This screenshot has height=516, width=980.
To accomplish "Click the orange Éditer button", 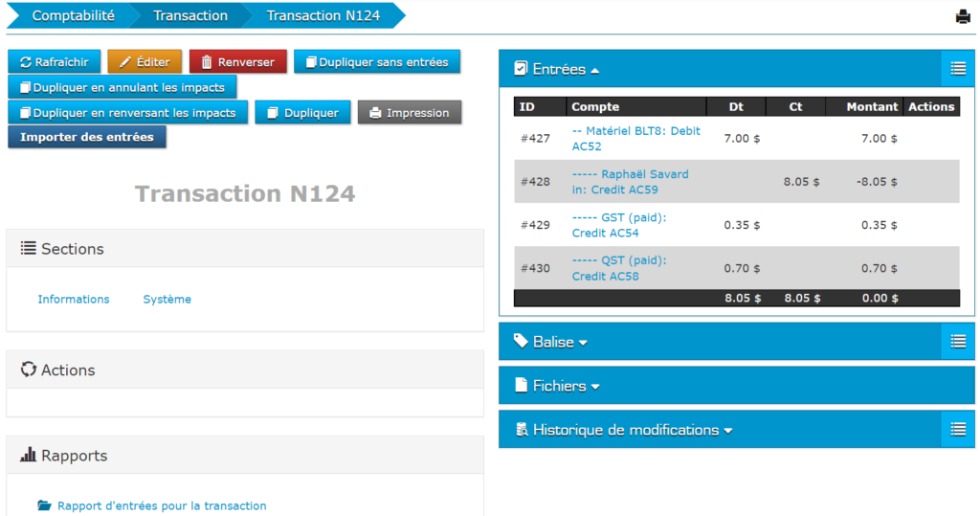I will click(x=144, y=62).
